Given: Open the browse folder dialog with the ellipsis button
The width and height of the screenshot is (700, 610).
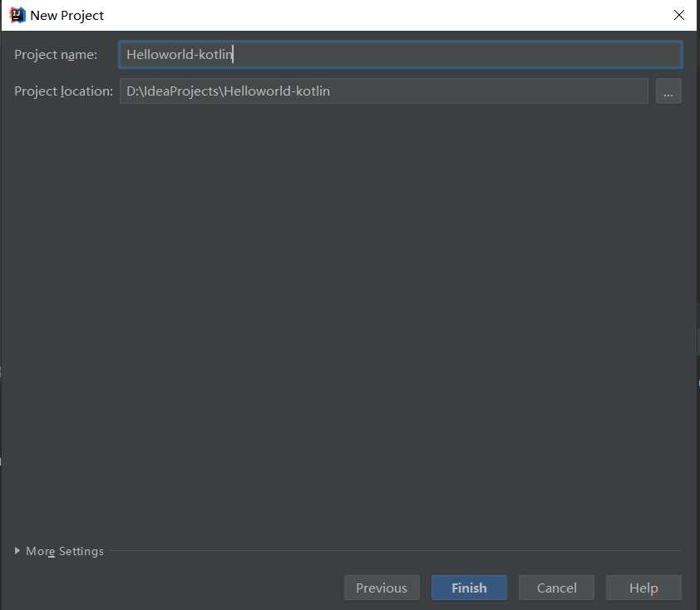Looking at the screenshot, I should point(668,91).
